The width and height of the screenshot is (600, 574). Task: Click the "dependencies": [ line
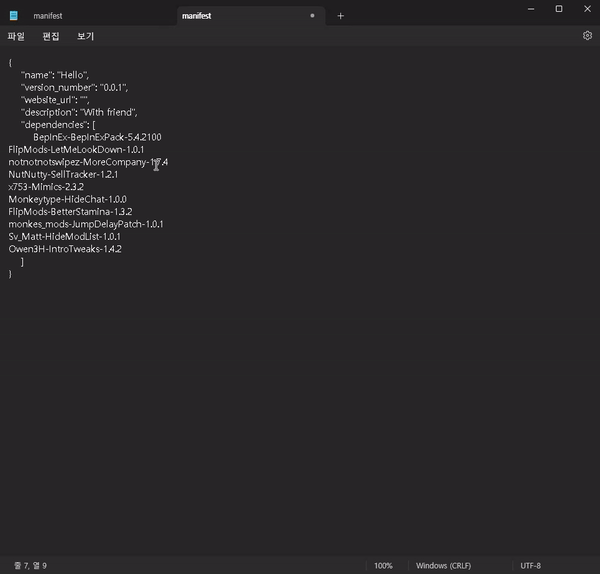click(58, 125)
